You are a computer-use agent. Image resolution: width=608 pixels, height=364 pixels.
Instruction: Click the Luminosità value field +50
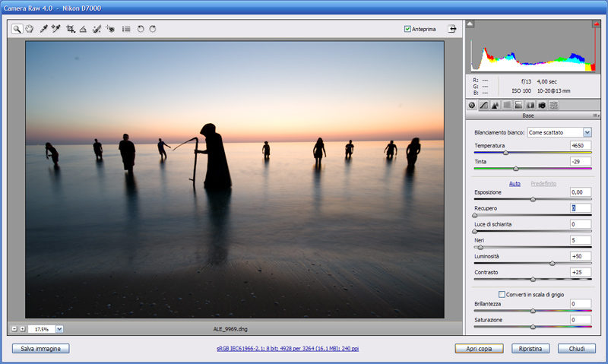pyautogui.click(x=581, y=256)
